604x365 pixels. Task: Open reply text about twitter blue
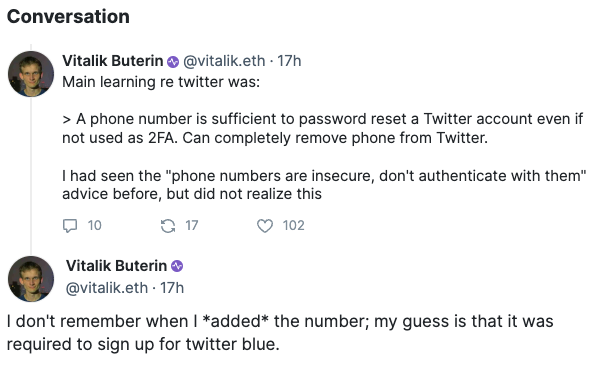click(x=280, y=332)
